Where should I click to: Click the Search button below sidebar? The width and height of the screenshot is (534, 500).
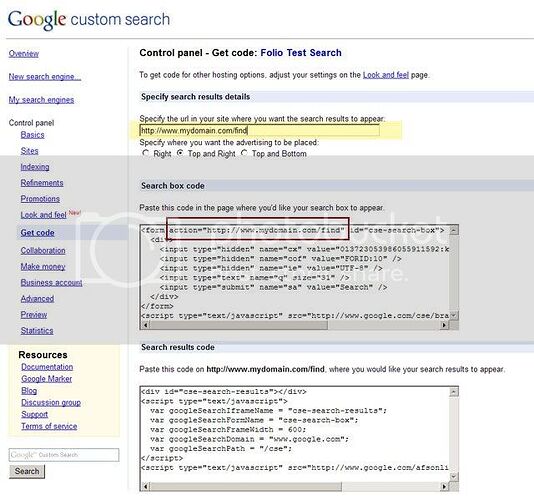27,471
